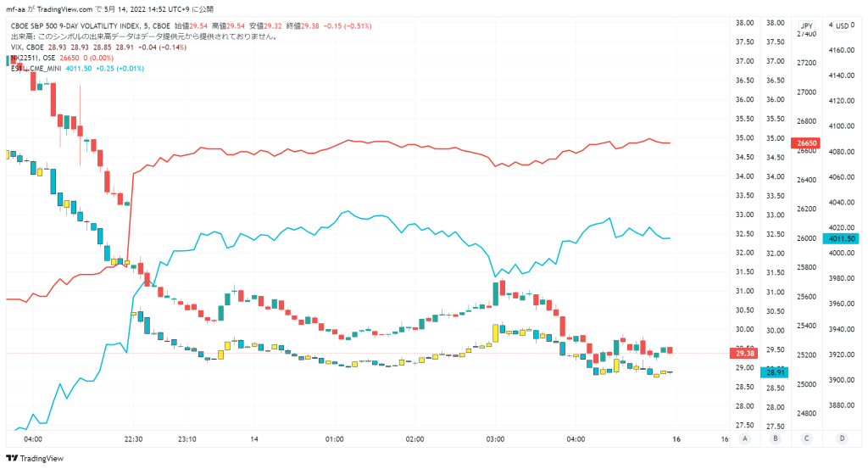Click the 02:00 time axis label

click(x=415, y=439)
